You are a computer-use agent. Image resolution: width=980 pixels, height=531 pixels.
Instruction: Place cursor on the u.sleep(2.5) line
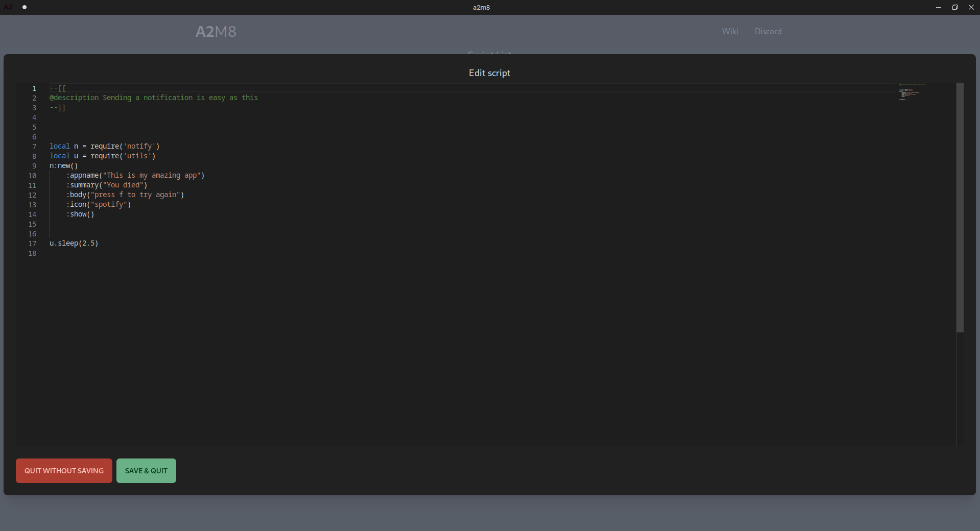[74, 244]
